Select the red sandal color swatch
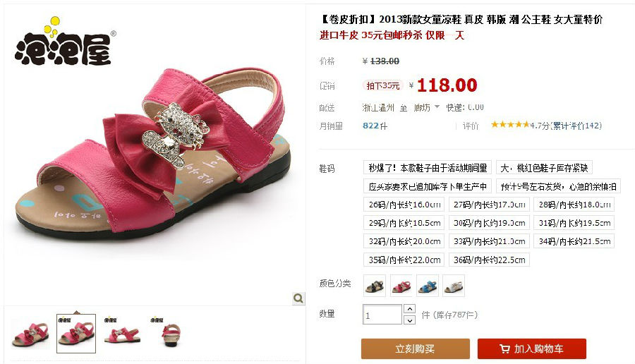635x364 pixels. click(401, 286)
